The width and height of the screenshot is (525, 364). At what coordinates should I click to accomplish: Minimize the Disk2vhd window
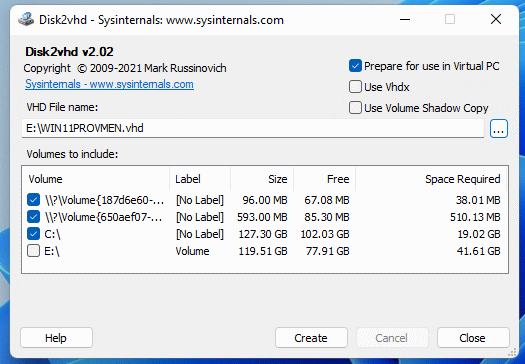(405, 19)
